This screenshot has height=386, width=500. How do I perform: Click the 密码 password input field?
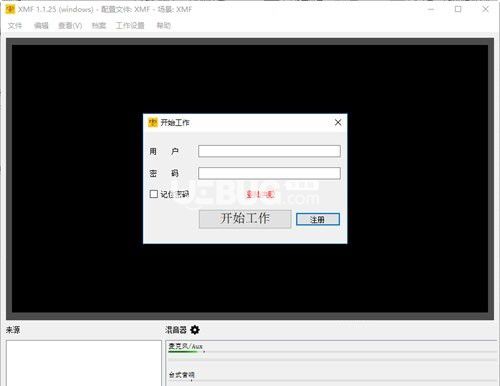269,173
